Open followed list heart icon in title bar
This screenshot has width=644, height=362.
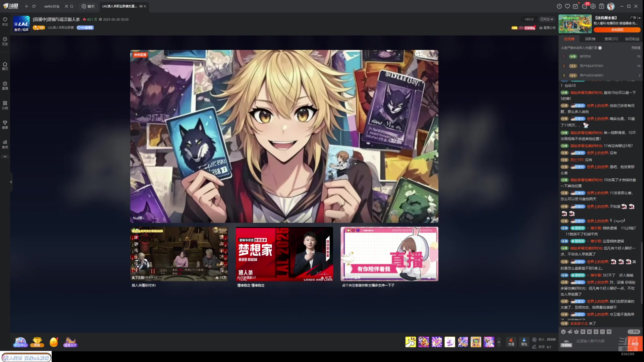[568, 6]
